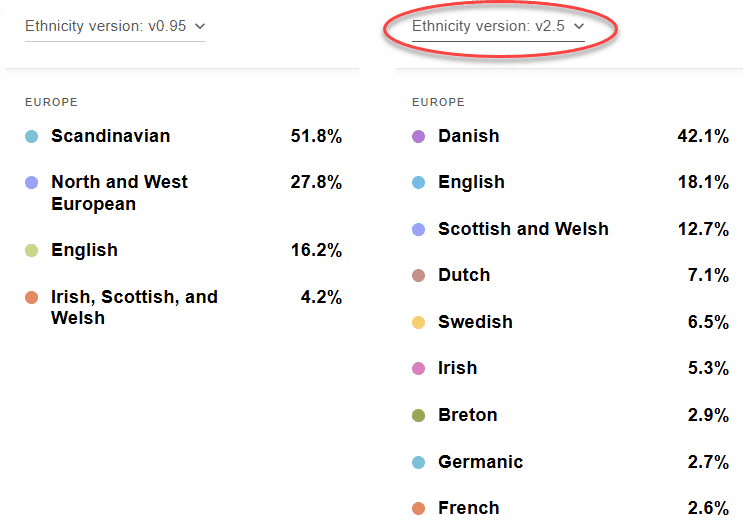Click the chevron beside v2.5 version
The image size is (743, 530).
[579, 27]
